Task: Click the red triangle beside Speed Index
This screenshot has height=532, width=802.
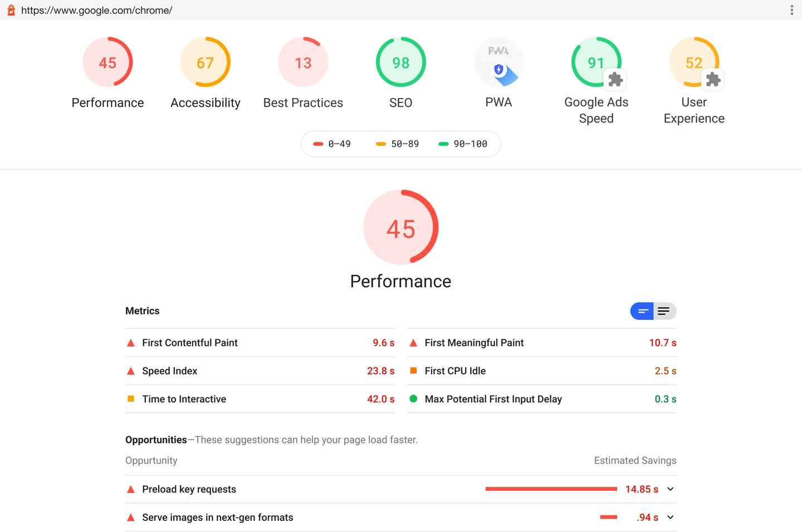Action: click(x=131, y=371)
